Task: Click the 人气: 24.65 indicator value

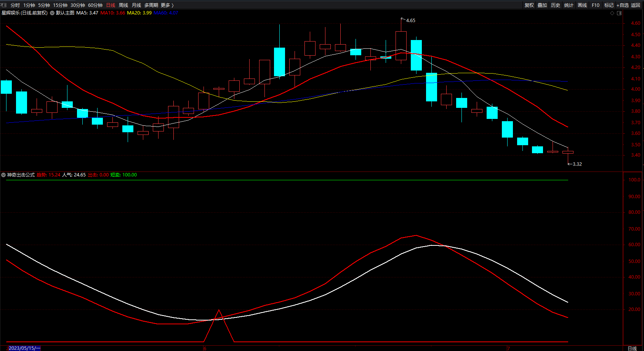Action: (x=74, y=175)
